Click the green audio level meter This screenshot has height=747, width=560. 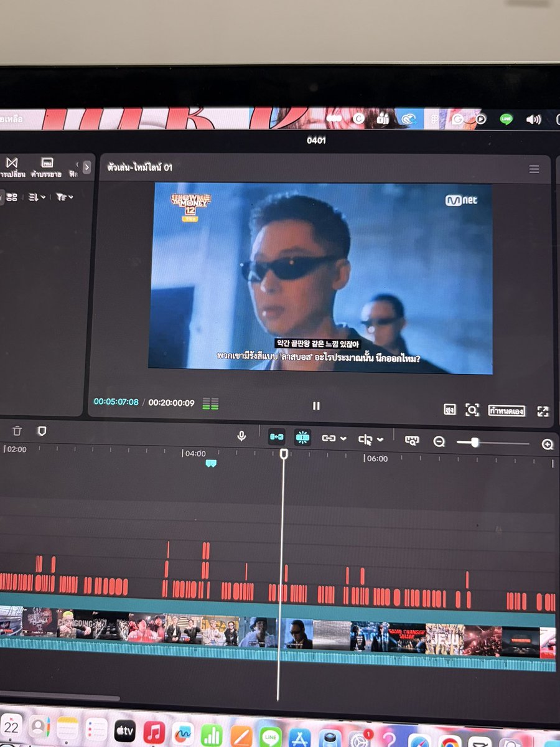(x=210, y=404)
